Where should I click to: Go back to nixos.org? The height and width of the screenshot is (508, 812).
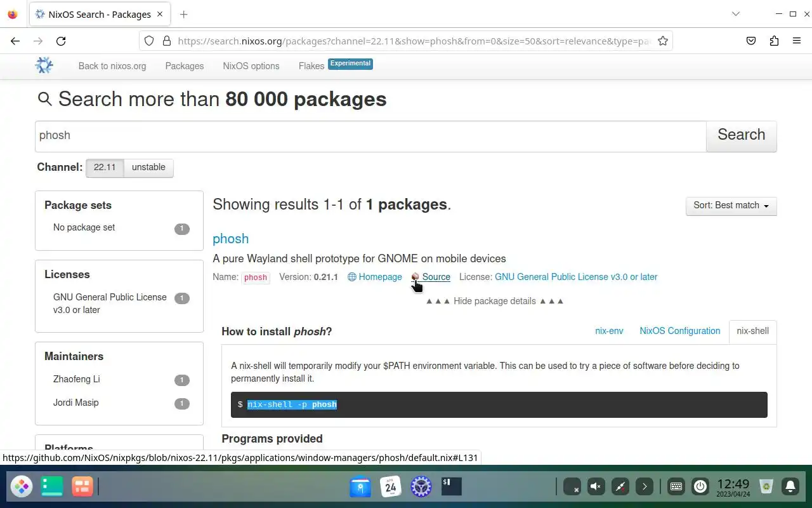tap(112, 66)
